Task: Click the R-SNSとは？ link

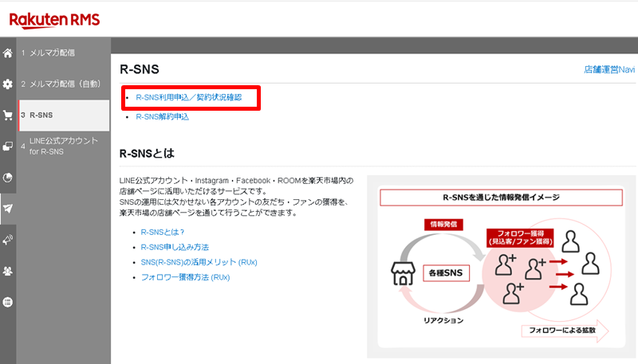Action: click(x=163, y=233)
